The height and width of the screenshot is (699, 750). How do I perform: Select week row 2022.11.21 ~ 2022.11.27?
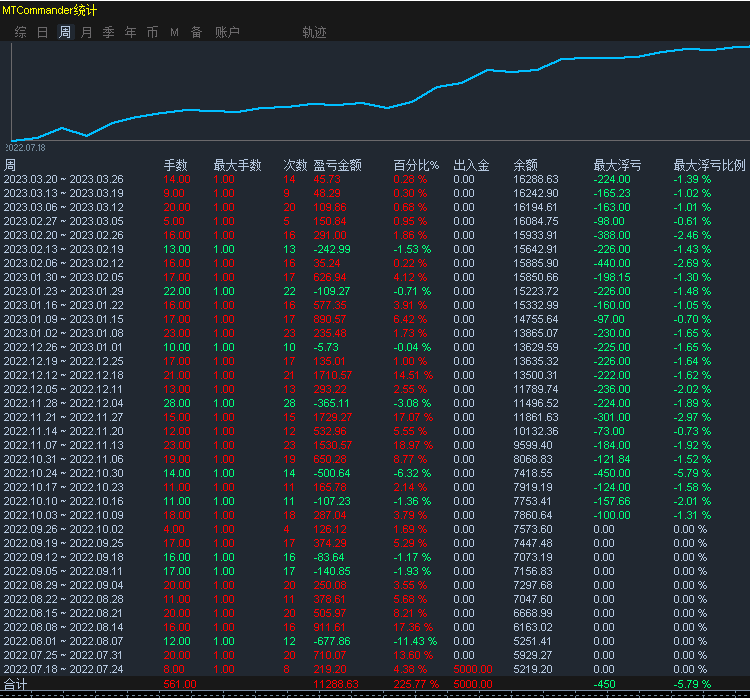click(x=375, y=417)
